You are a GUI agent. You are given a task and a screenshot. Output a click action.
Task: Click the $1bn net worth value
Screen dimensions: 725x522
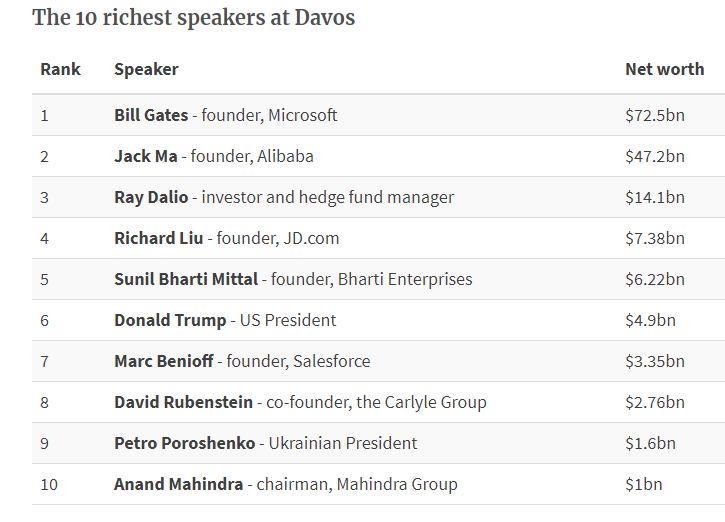click(x=643, y=484)
